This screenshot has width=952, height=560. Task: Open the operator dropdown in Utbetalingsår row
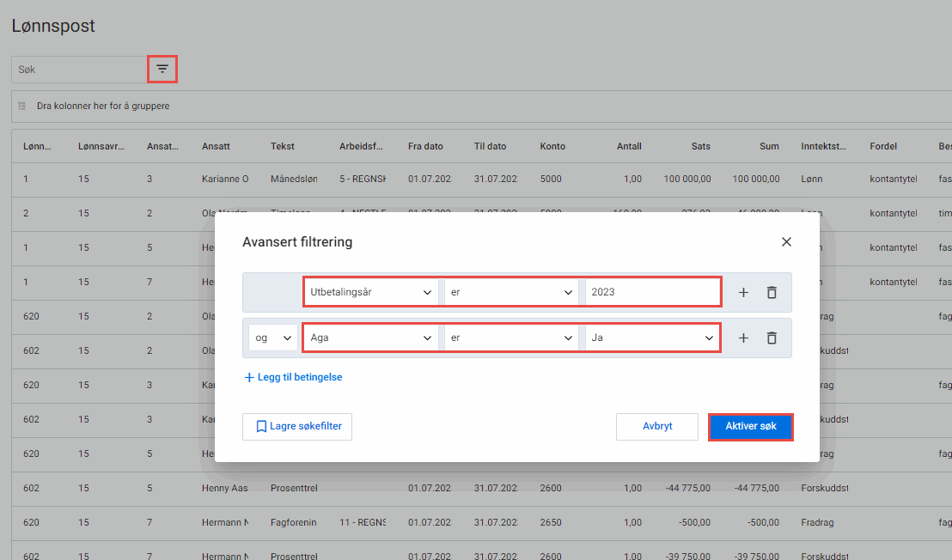tap(512, 292)
